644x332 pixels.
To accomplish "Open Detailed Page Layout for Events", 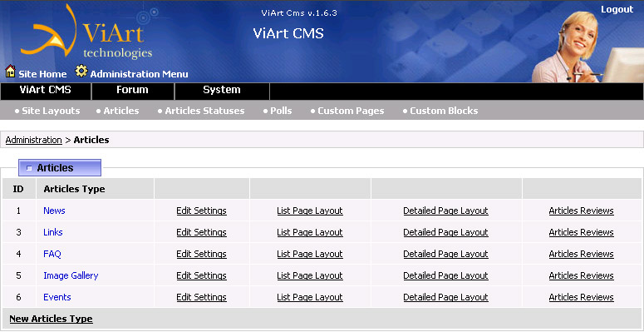I will tap(445, 297).
